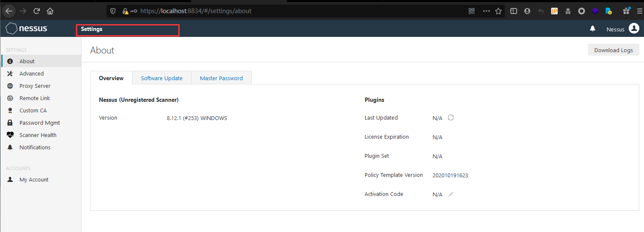Viewport: 644px width, 232px height.
Task: Click the Scanner Health heartbeat icon
Action: pos(11,135)
